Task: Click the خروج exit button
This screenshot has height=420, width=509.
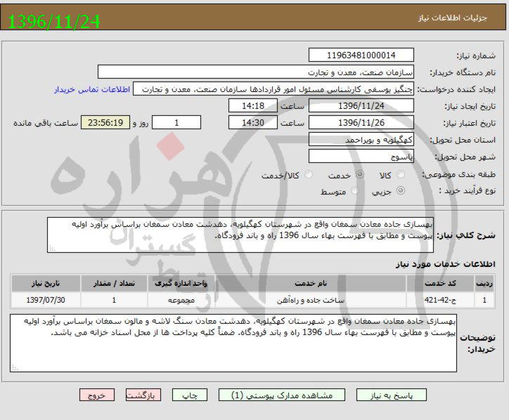Action: 97,395
